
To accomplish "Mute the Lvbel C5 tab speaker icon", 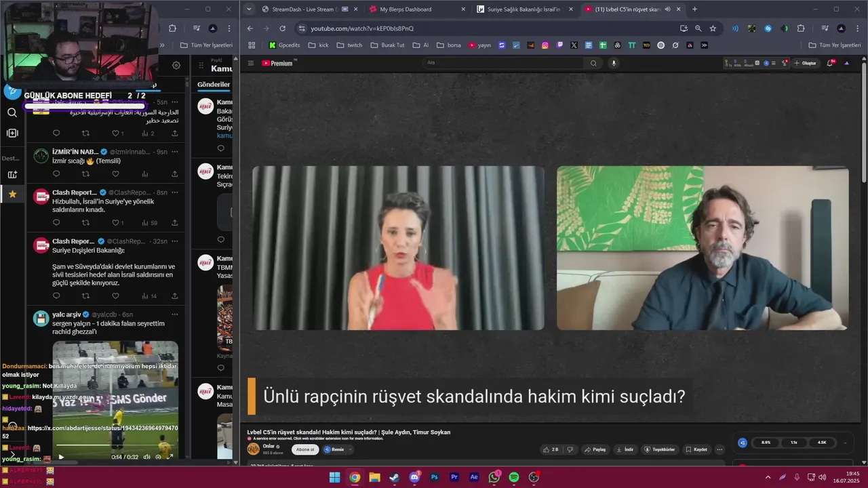I will (668, 9).
